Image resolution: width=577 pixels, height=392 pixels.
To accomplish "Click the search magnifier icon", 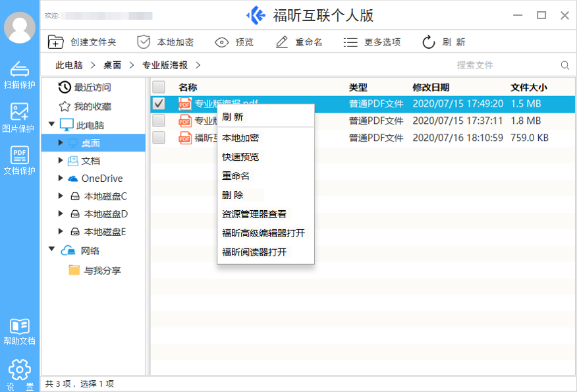I will click(565, 65).
